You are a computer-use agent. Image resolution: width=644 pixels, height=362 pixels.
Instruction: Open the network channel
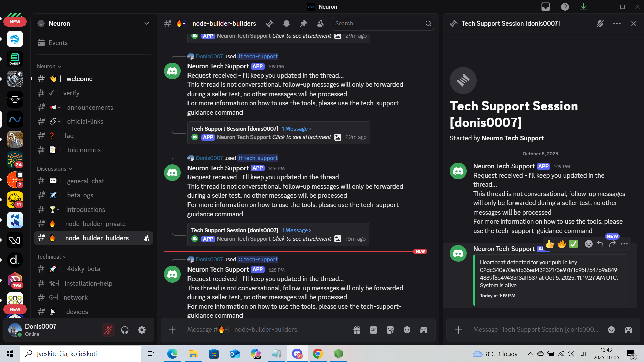click(x=94, y=297)
